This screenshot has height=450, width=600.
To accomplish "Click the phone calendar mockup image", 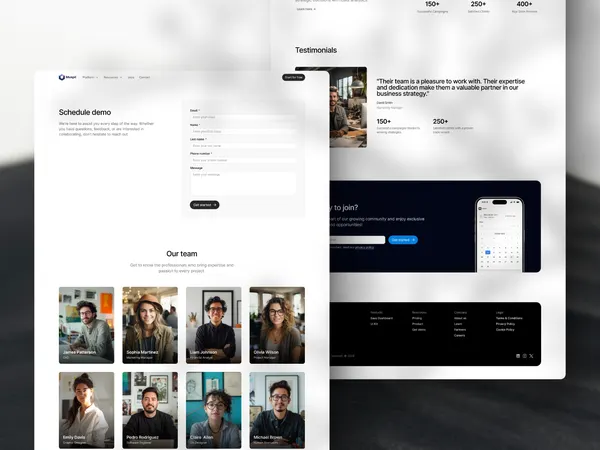I will [499, 235].
